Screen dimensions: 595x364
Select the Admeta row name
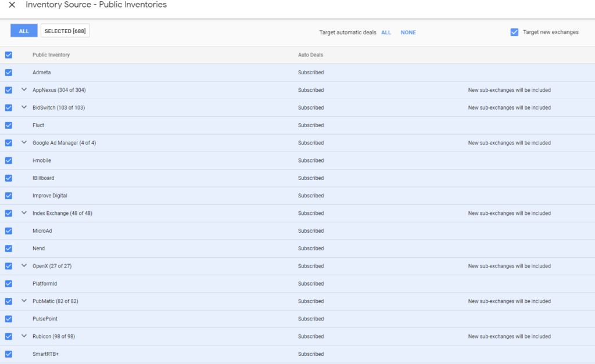tap(42, 73)
